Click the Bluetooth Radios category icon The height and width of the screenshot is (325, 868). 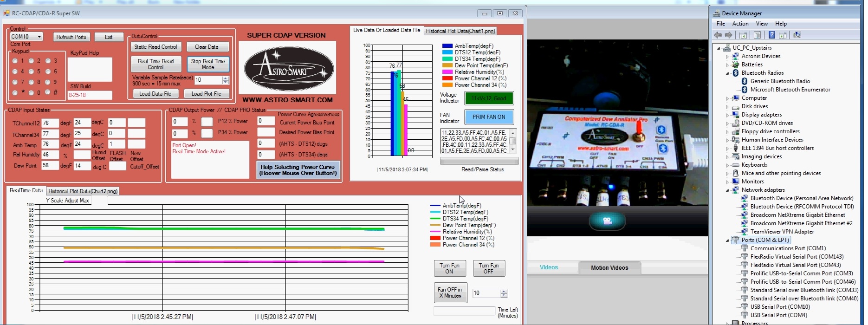[735, 73]
